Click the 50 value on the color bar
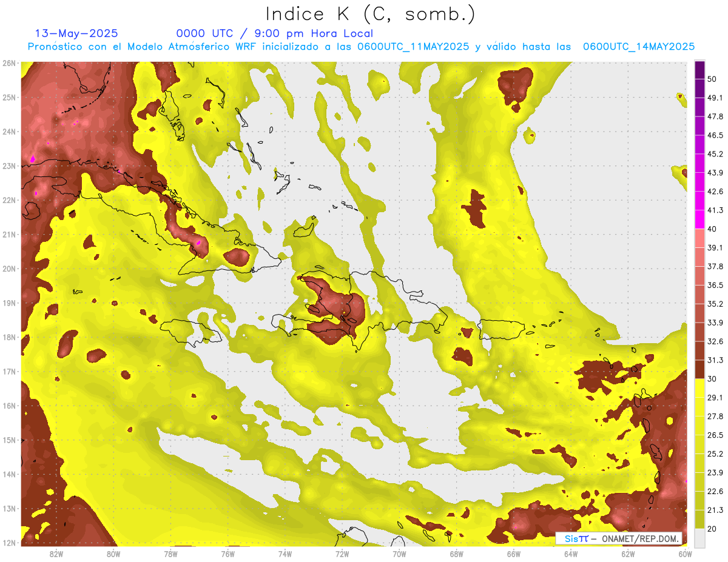728x562 pixels. pos(713,79)
